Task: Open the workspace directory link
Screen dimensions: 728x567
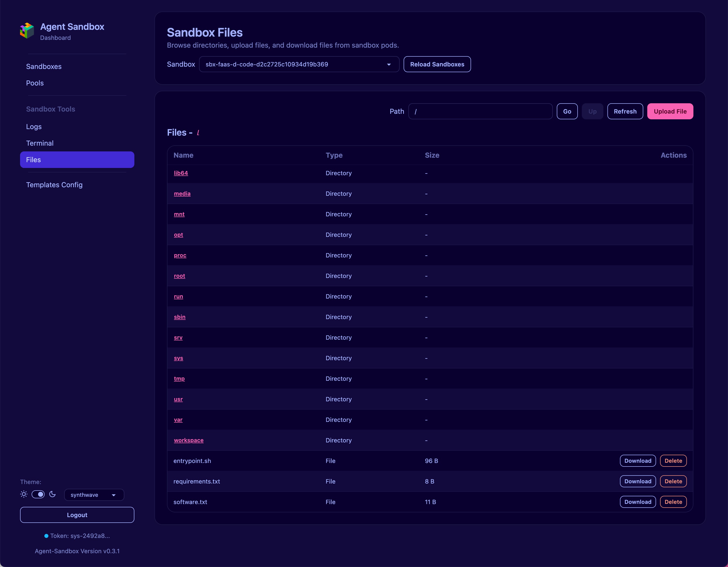Action: [x=189, y=440]
